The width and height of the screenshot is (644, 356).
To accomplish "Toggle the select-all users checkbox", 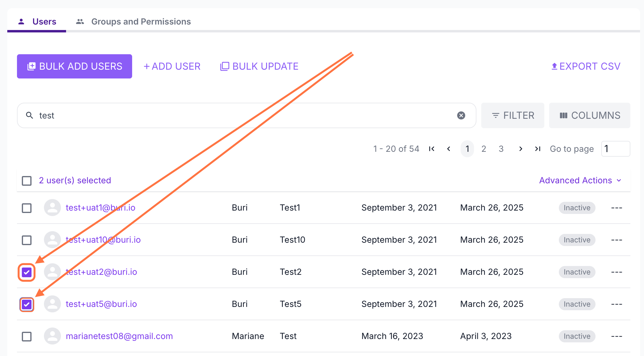I will coord(27,181).
